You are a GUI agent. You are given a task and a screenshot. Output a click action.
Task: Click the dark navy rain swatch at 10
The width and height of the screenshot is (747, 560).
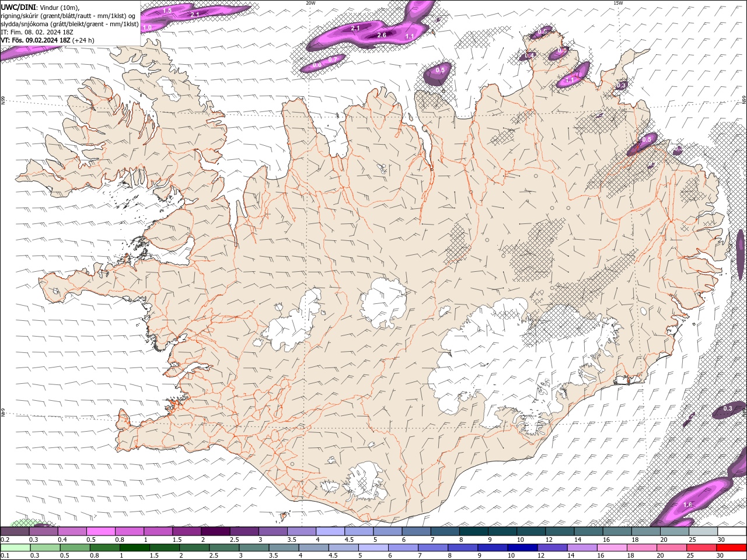point(522,548)
